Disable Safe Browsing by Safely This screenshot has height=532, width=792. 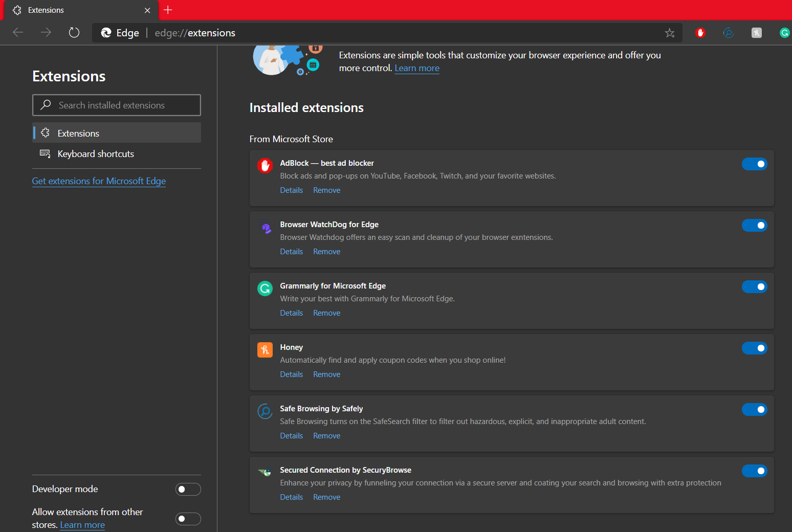coord(755,410)
